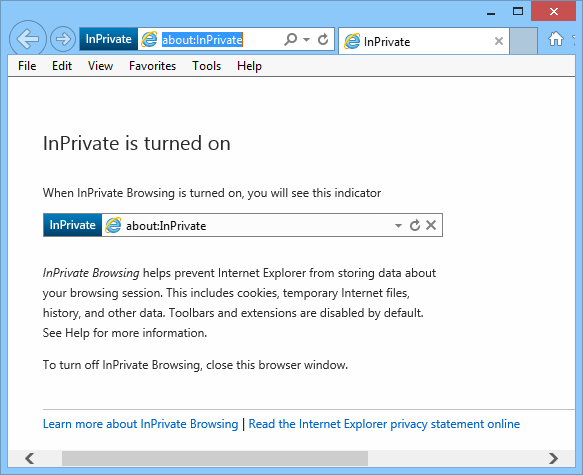The width and height of the screenshot is (583, 475).
Task: Click the dropdown arrow in sample indicator
Action: (x=398, y=226)
